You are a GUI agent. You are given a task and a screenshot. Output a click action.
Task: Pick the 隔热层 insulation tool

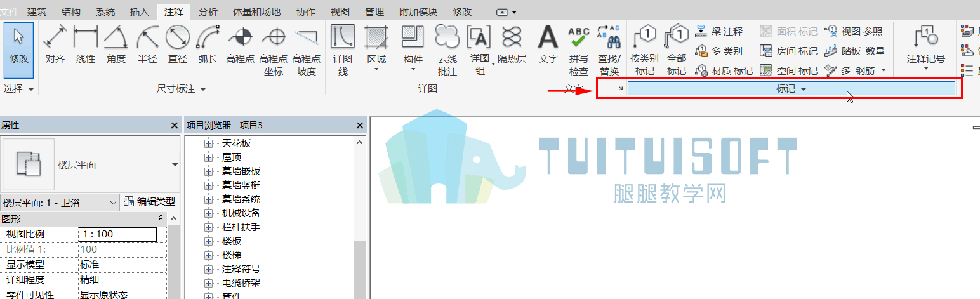click(512, 46)
